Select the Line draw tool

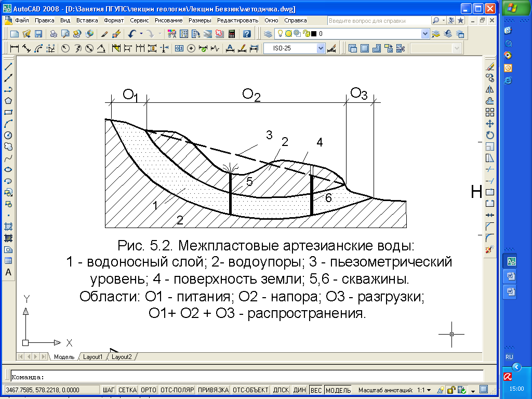[x=8, y=67]
